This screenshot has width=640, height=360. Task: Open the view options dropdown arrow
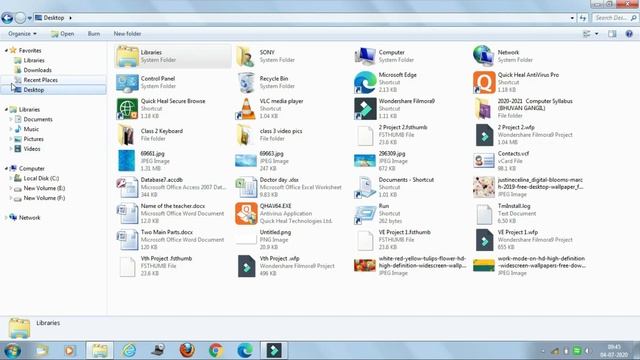tap(597, 34)
